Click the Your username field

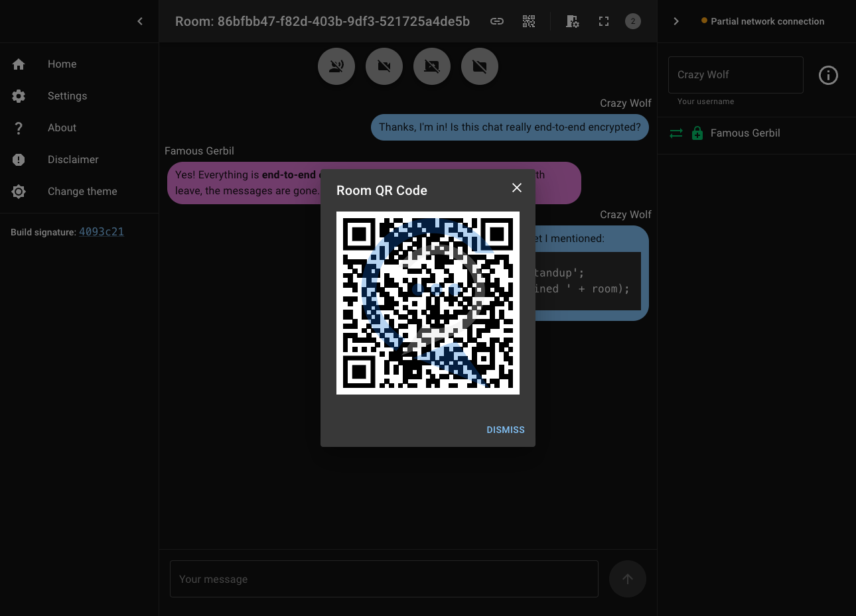tap(736, 75)
